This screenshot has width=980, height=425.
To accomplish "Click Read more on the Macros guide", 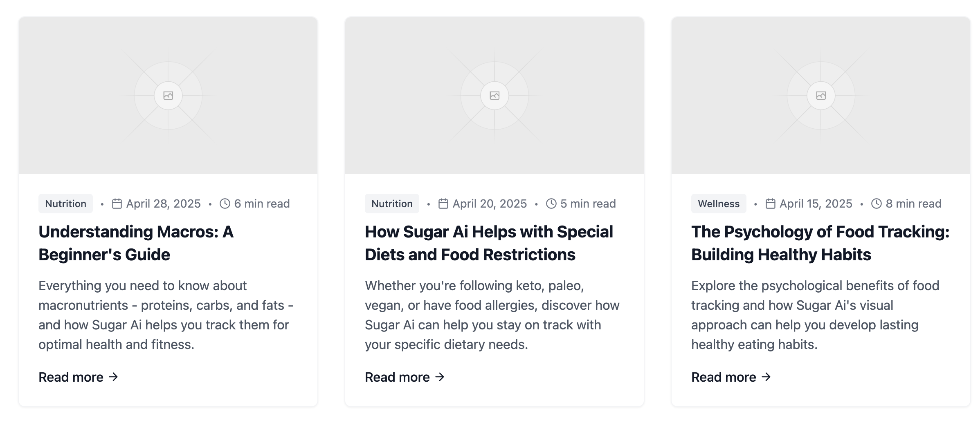I will (71, 377).
